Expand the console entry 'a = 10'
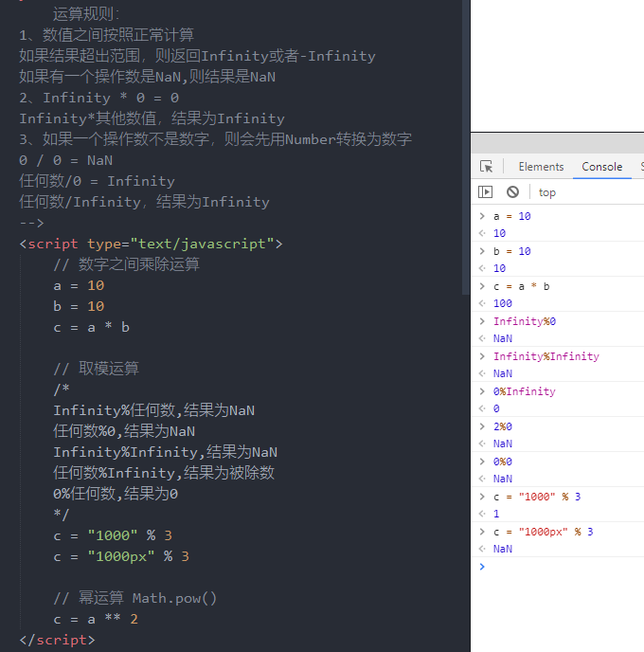 (482, 216)
